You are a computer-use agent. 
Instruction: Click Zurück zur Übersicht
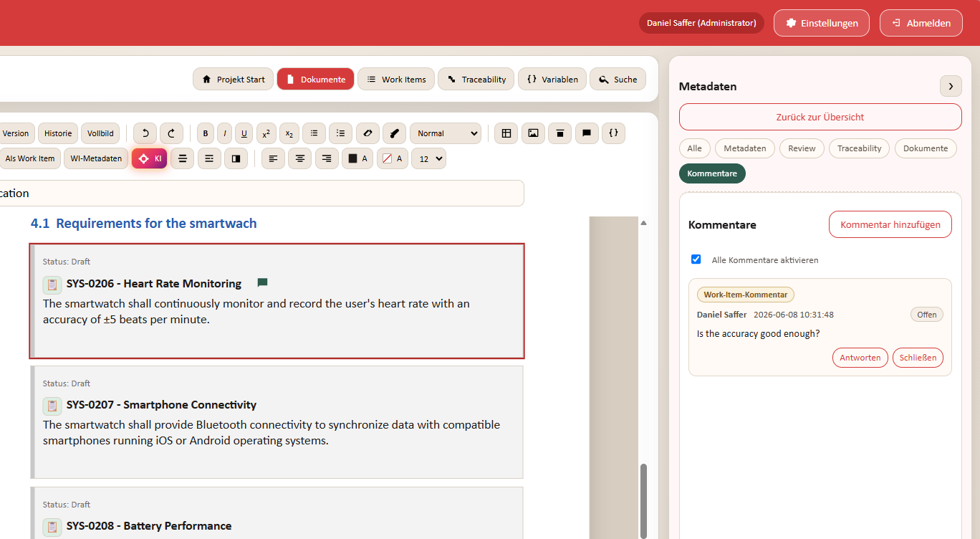click(x=820, y=117)
